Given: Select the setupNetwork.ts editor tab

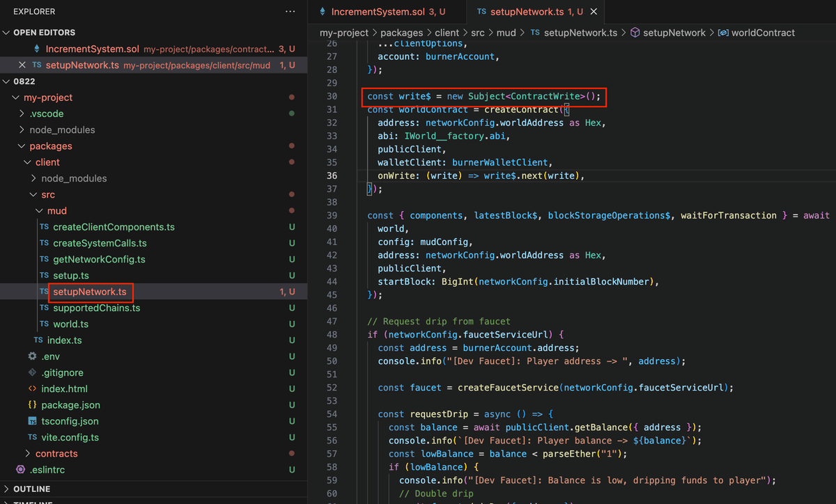Looking at the screenshot, I should [536, 12].
